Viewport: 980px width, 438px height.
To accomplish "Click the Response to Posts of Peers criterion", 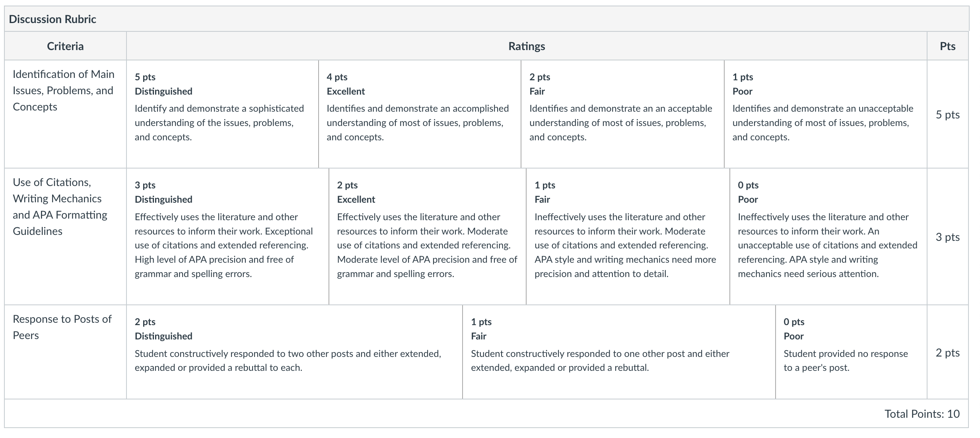I will point(62,327).
